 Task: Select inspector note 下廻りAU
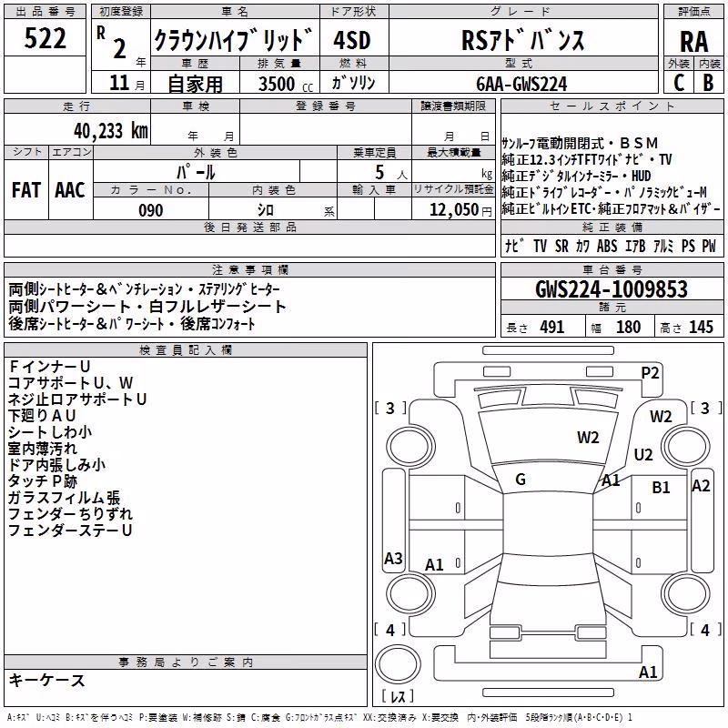(42, 416)
